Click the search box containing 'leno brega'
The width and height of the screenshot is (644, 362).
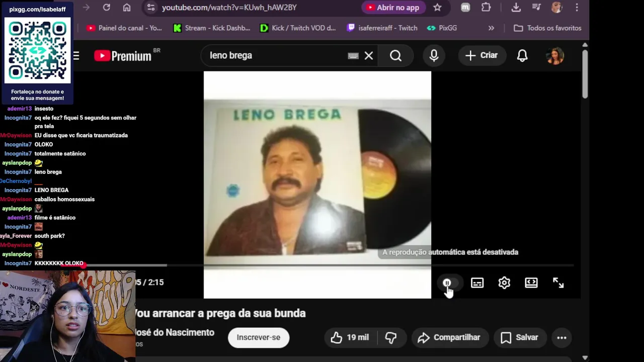pyautogui.click(x=274, y=55)
